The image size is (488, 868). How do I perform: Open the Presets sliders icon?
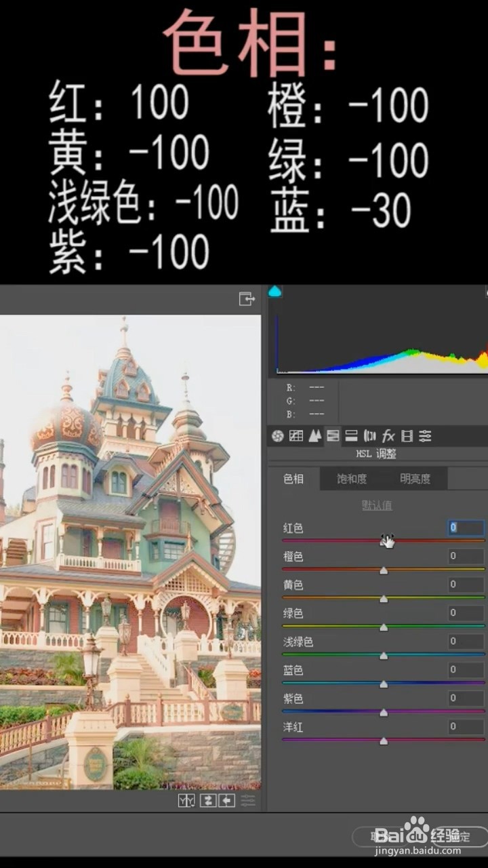[425, 436]
